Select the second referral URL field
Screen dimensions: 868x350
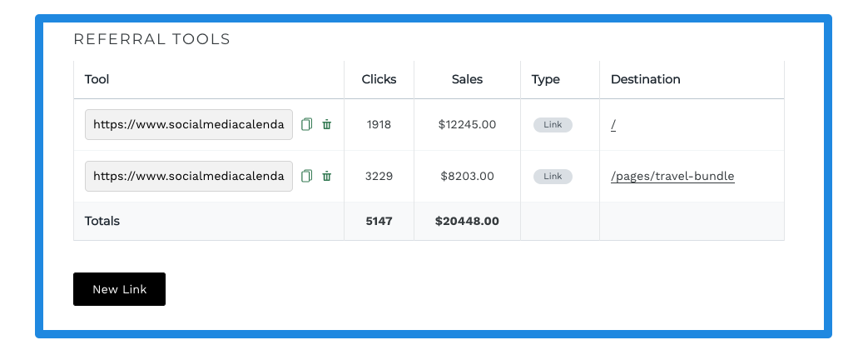tap(189, 176)
